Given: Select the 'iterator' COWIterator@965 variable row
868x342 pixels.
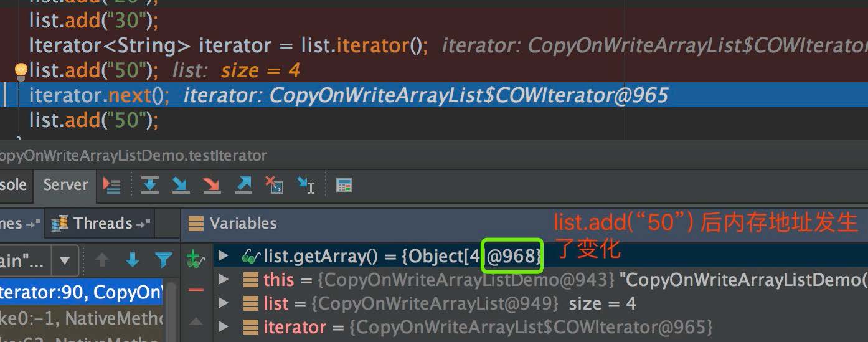Looking at the screenshot, I should click(540, 327).
